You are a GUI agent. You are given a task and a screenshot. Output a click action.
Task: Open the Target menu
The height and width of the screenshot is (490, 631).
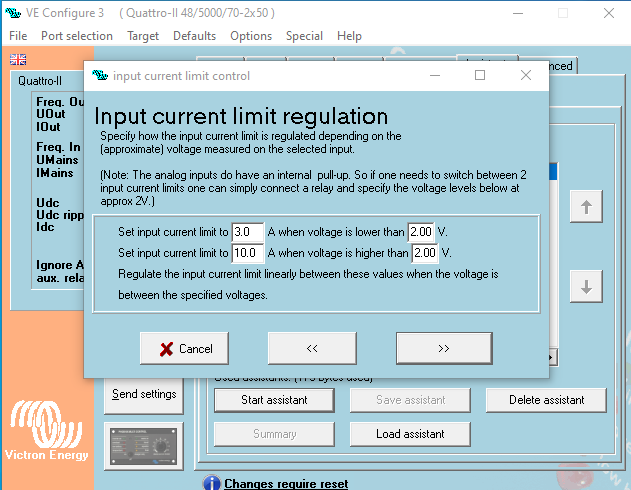(143, 36)
